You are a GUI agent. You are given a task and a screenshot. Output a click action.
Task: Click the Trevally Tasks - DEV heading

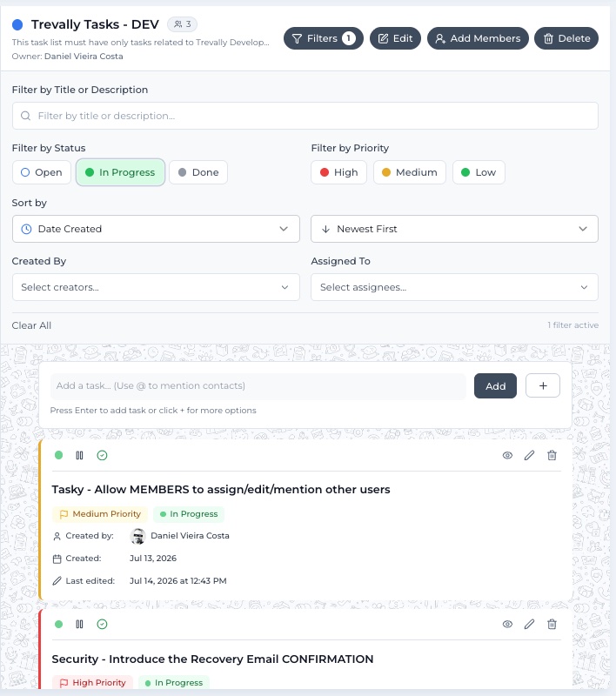coord(95,24)
